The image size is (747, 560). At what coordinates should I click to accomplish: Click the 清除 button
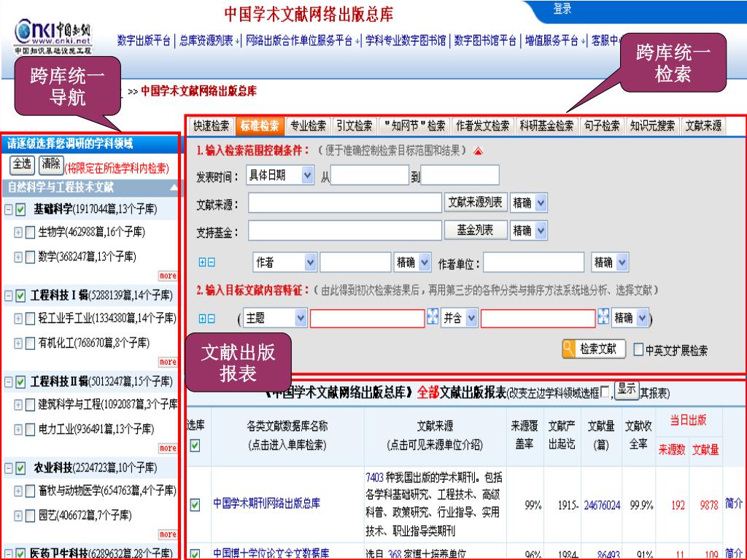point(51,165)
